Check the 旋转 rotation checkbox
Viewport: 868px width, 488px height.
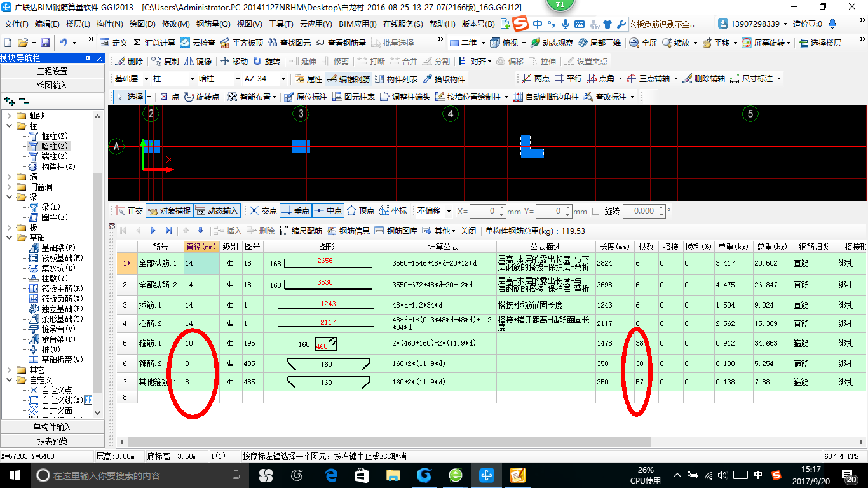click(595, 211)
